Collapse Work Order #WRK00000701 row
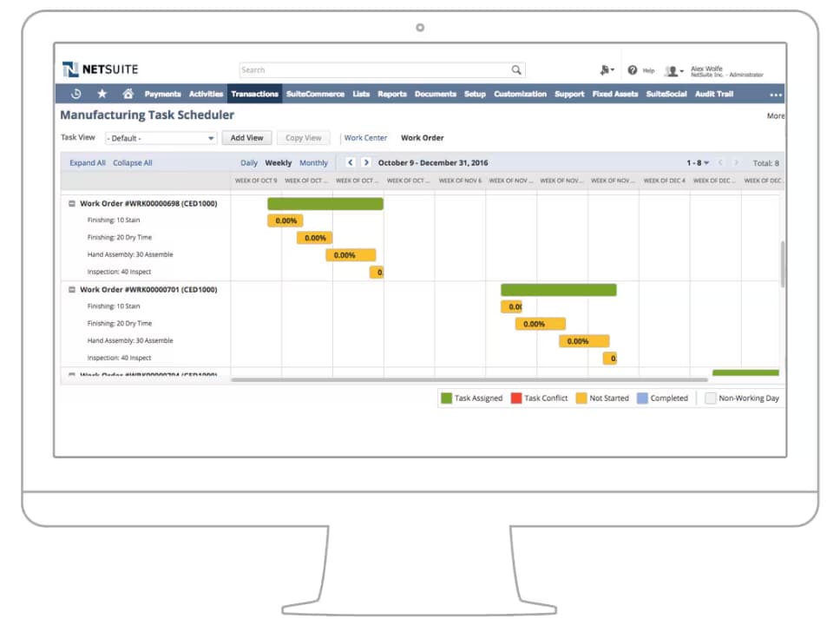This screenshot has width=840, height=632. [x=72, y=289]
